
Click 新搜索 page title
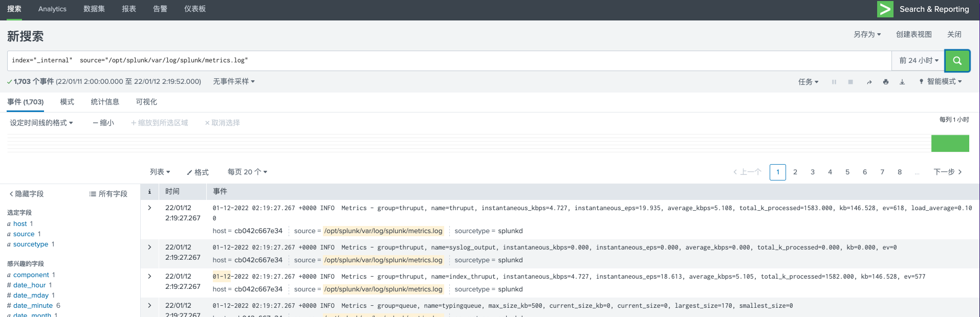tap(25, 36)
